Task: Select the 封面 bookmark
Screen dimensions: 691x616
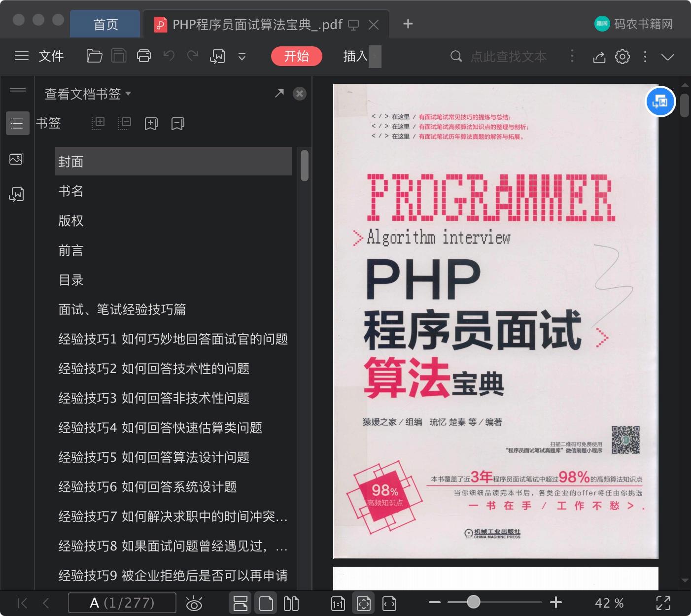Action: click(x=173, y=161)
